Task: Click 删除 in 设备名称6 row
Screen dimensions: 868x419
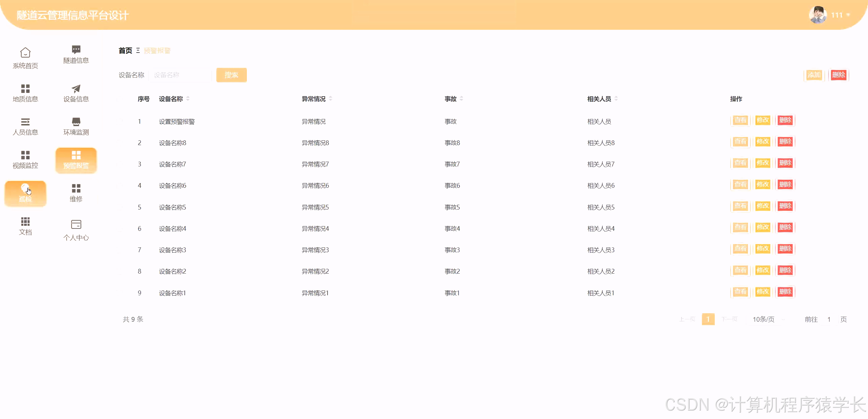Action: coord(785,185)
